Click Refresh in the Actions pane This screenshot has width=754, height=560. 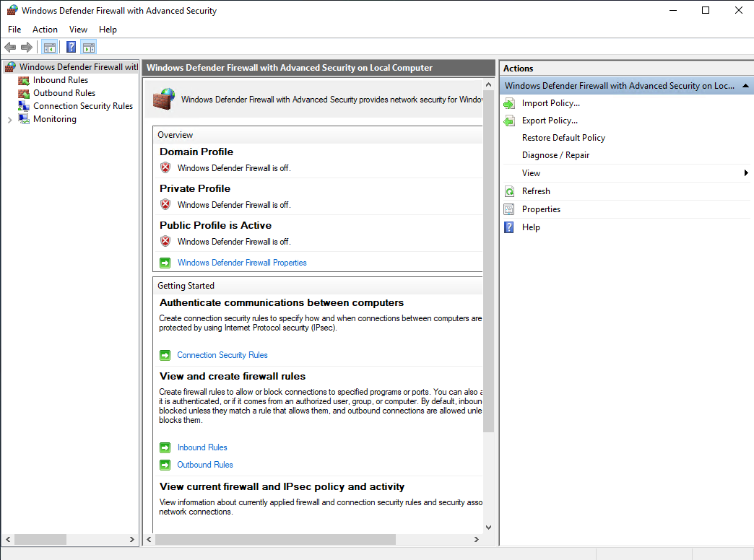pos(534,191)
